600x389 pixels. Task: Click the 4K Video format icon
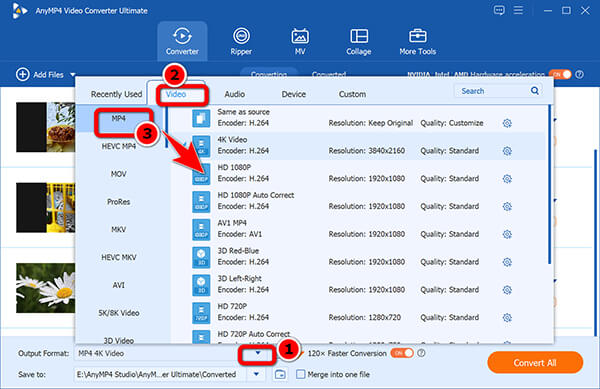(x=201, y=146)
